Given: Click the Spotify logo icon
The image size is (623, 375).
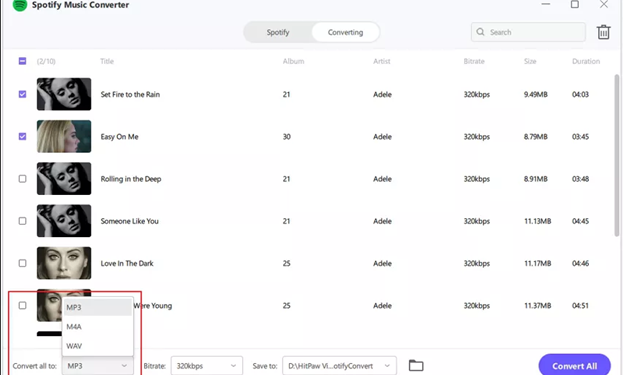Looking at the screenshot, I should [19, 5].
